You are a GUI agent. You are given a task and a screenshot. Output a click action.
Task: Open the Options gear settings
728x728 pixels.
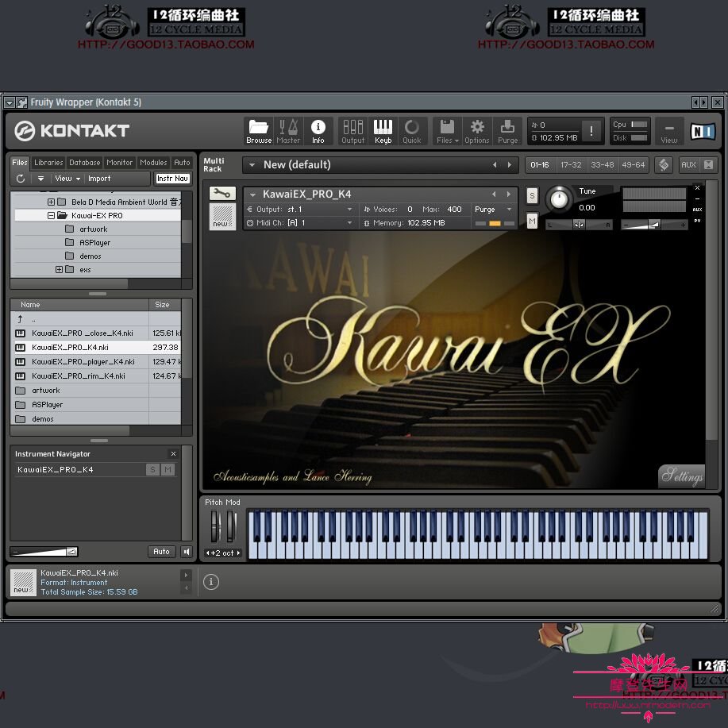(477, 130)
